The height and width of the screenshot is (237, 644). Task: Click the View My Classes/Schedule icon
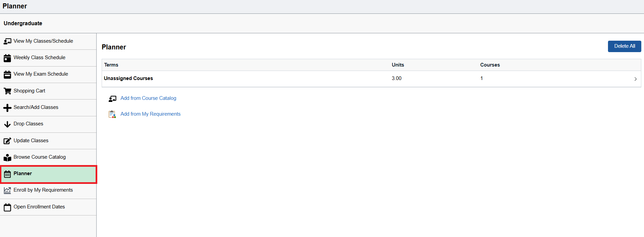tap(7, 41)
